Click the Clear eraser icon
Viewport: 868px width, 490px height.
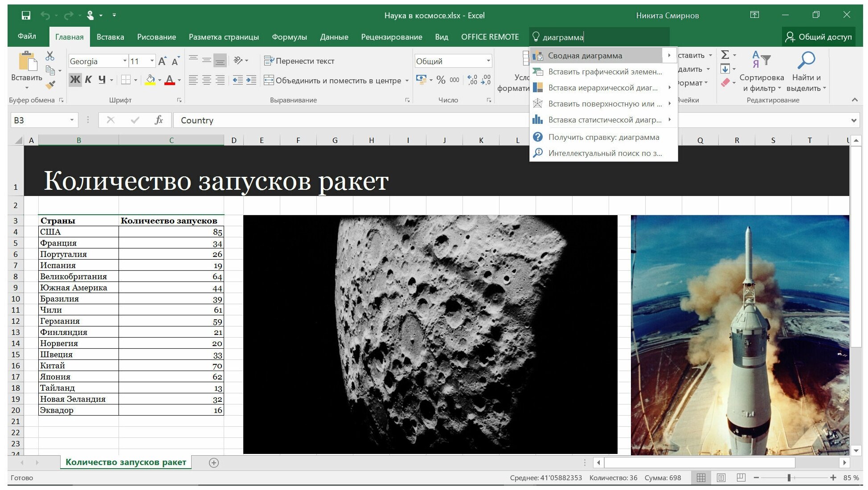pyautogui.click(x=725, y=82)
